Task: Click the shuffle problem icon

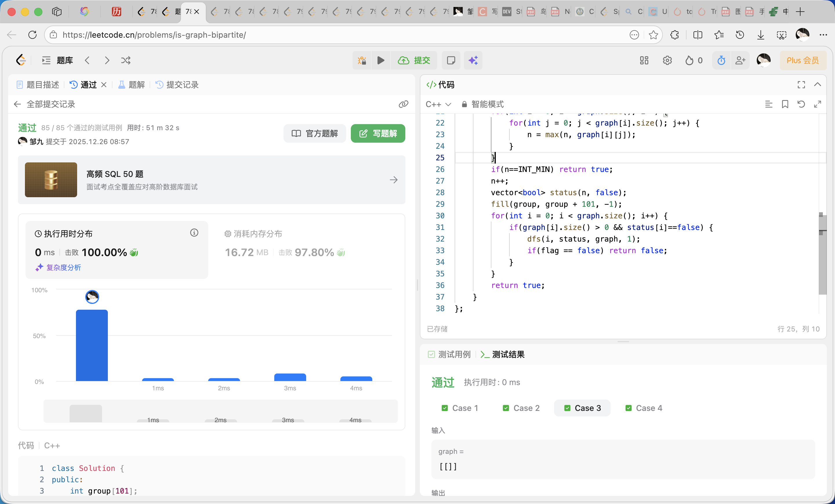Action: tap(126, 60)
